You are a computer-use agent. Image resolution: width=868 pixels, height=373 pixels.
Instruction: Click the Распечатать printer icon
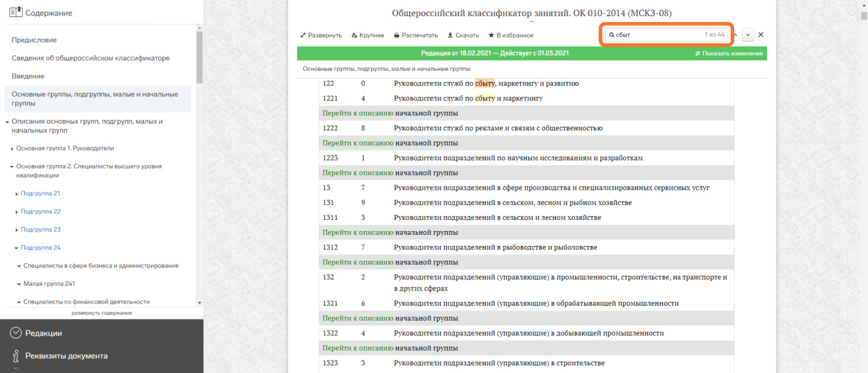coord(397,35)
